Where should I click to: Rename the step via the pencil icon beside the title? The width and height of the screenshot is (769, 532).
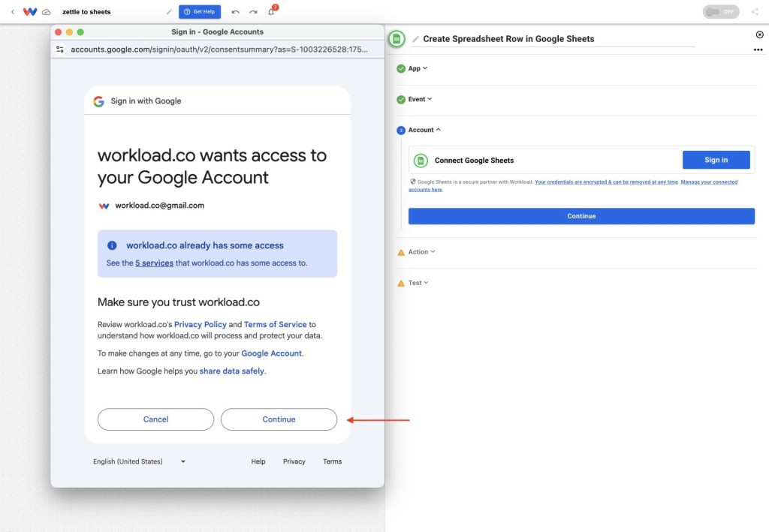pos(415,39)
